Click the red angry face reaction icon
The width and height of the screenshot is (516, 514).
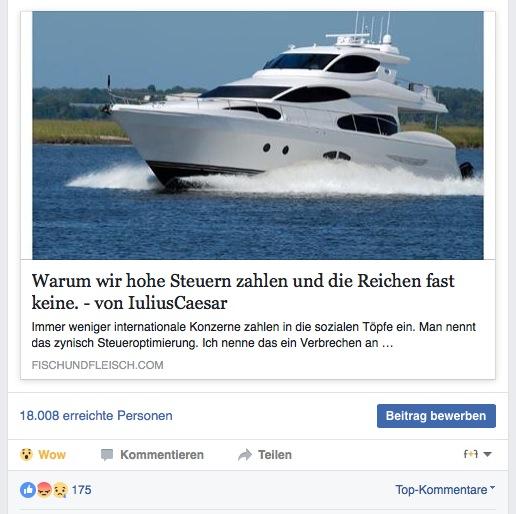44,490
